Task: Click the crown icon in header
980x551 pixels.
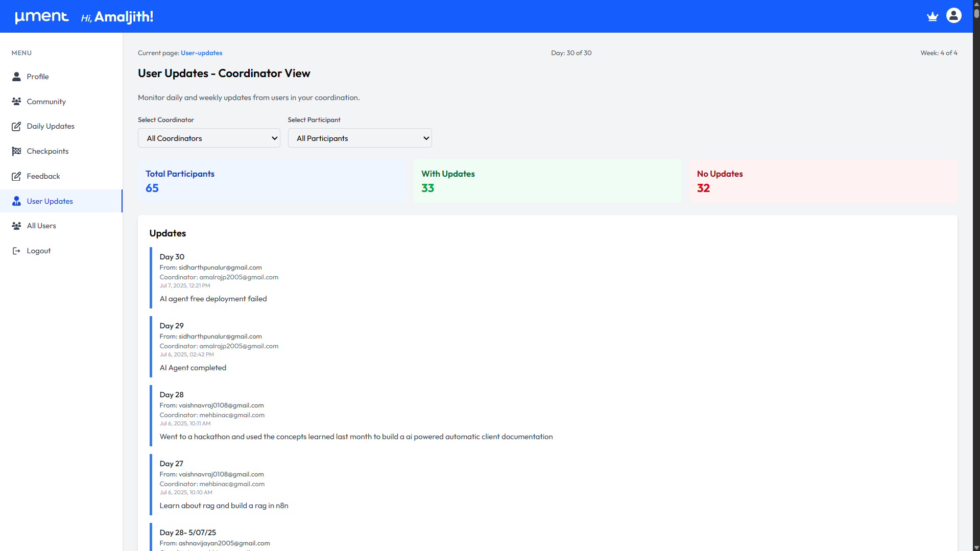Action: (x=933, y=16)
